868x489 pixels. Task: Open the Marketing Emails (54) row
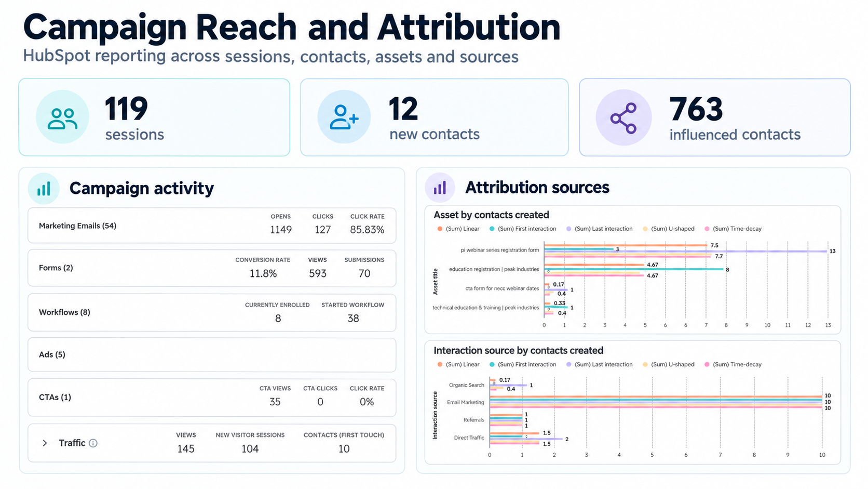tap(212, 226)
